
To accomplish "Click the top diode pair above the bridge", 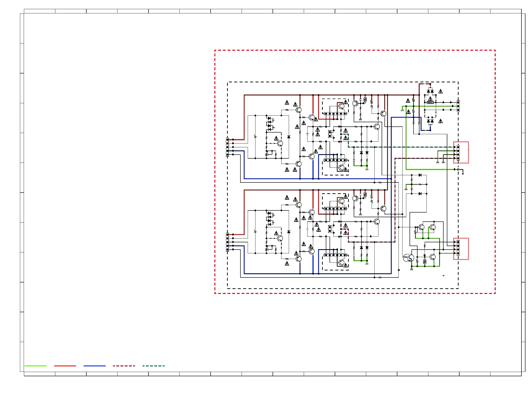I will coord(430,91).
